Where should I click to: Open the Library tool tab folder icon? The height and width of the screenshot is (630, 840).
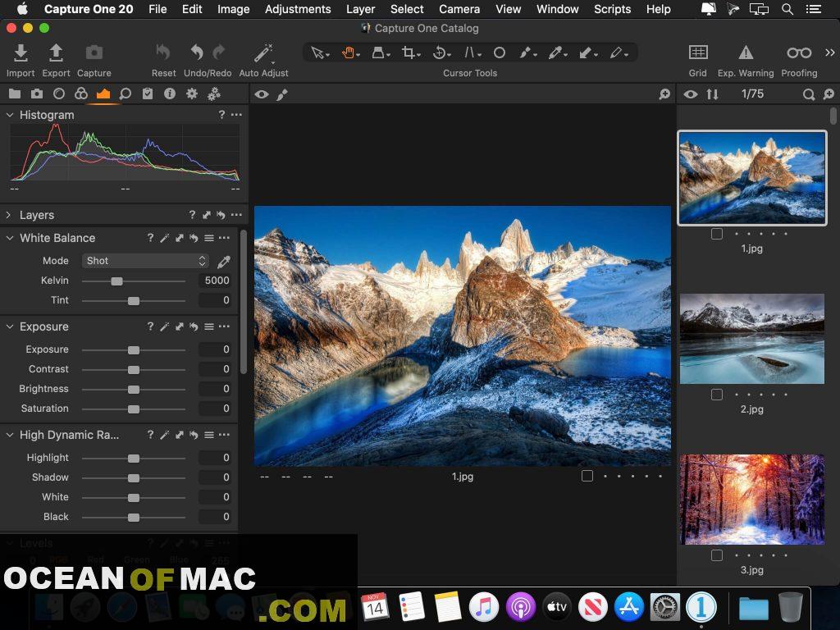pos(15,94)
